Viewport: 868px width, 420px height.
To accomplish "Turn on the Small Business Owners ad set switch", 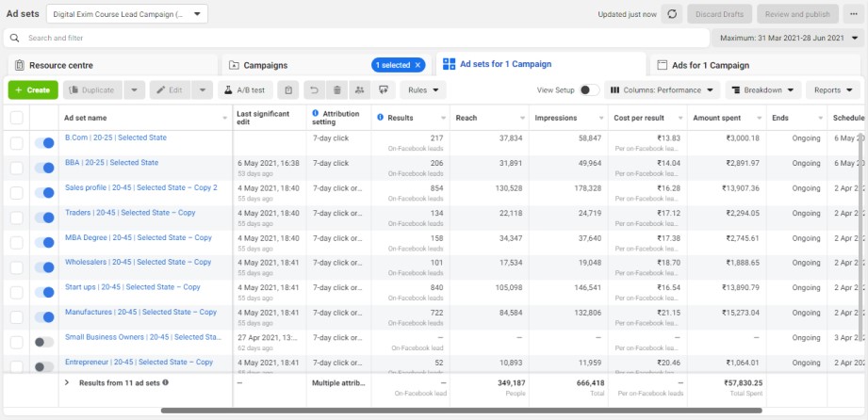I will click(44, 342).
